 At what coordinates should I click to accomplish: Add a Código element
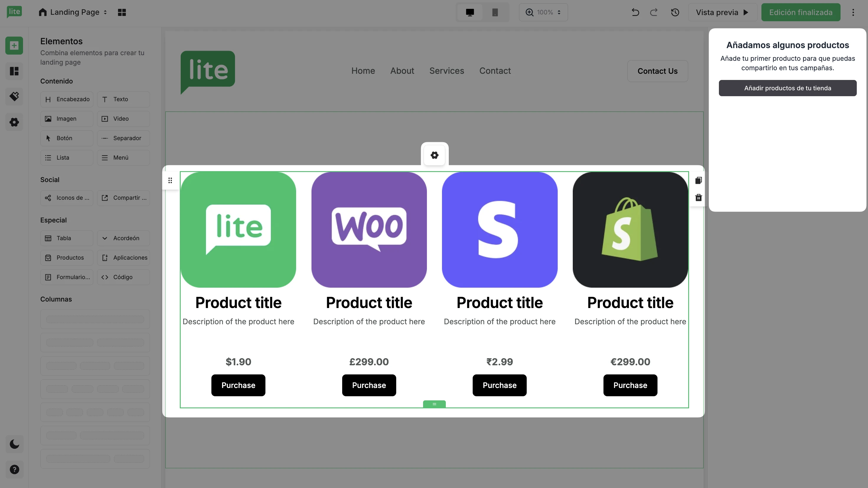[123, 277]
